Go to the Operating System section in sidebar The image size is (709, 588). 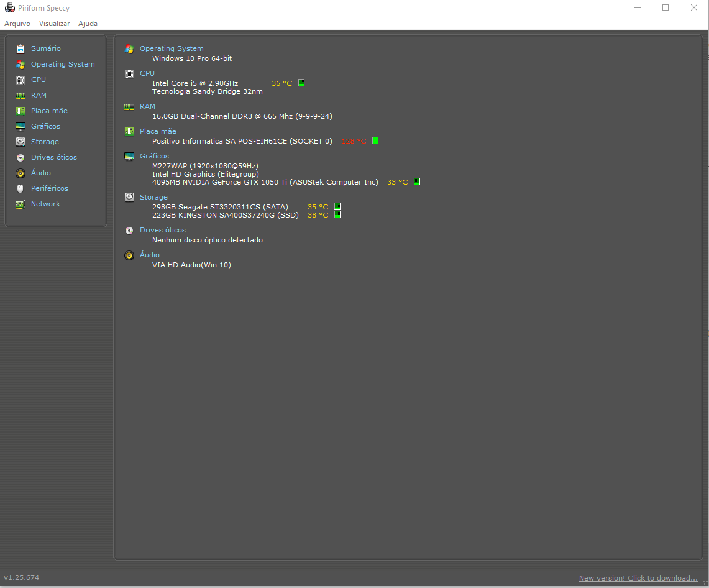(63, 64)
